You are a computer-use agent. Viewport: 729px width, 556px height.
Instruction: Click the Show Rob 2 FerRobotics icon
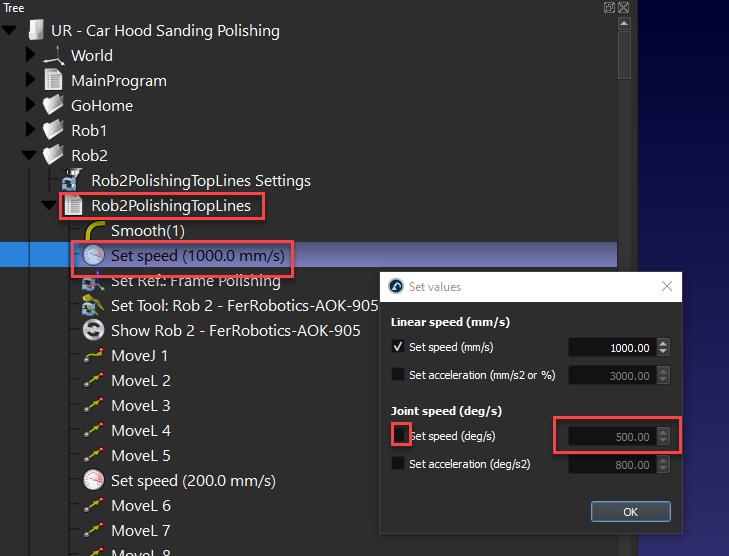[93, 330]
